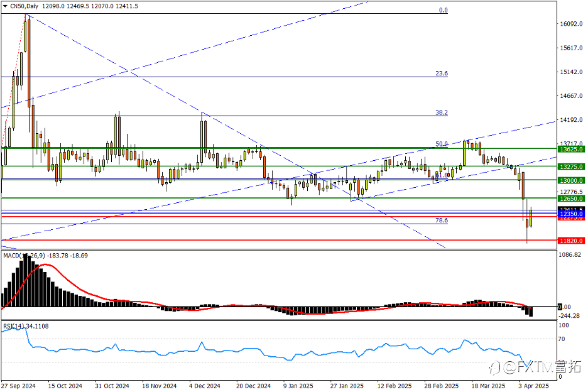
Task: Click the RSI 70 level marker
Action: point(562,339)
